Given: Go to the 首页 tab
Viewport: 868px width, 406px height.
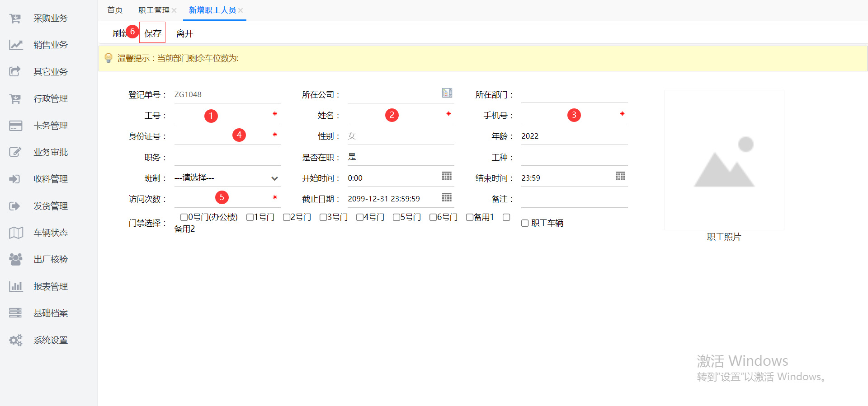Looking at the screenshot, I should click(115, 10).
